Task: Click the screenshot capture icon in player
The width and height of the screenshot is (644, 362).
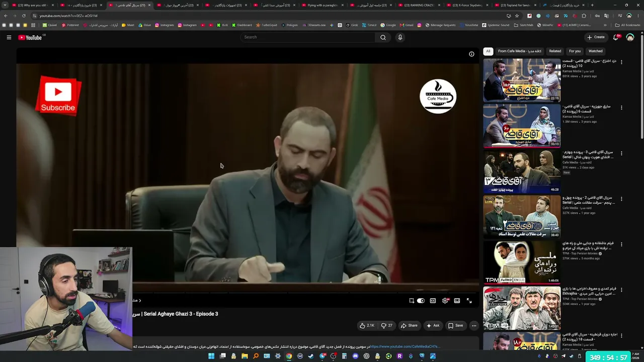Action: coord(412,301)
